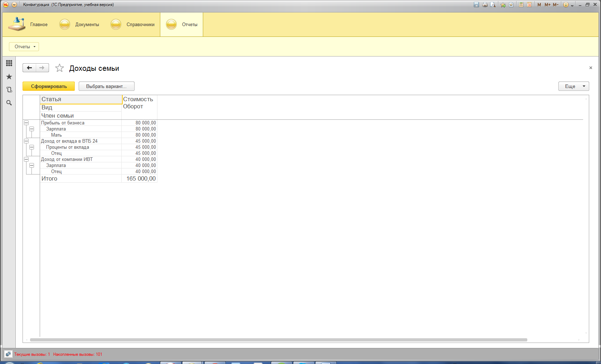
Task: Click the Сформировать button
Action: point(49,86)
